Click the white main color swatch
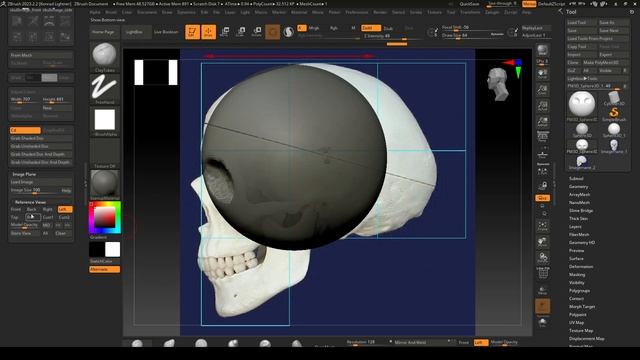 coord(113,249)
